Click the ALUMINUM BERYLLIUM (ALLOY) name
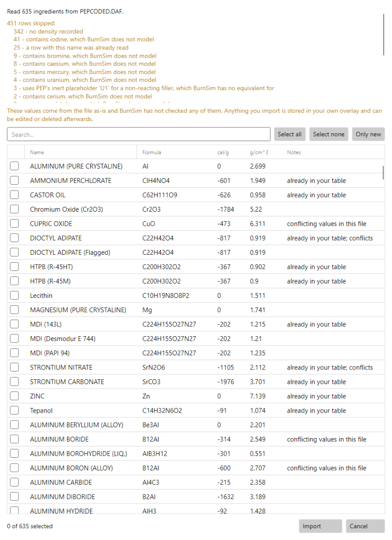This screenshot has height=540, width=392. point(76,425)
